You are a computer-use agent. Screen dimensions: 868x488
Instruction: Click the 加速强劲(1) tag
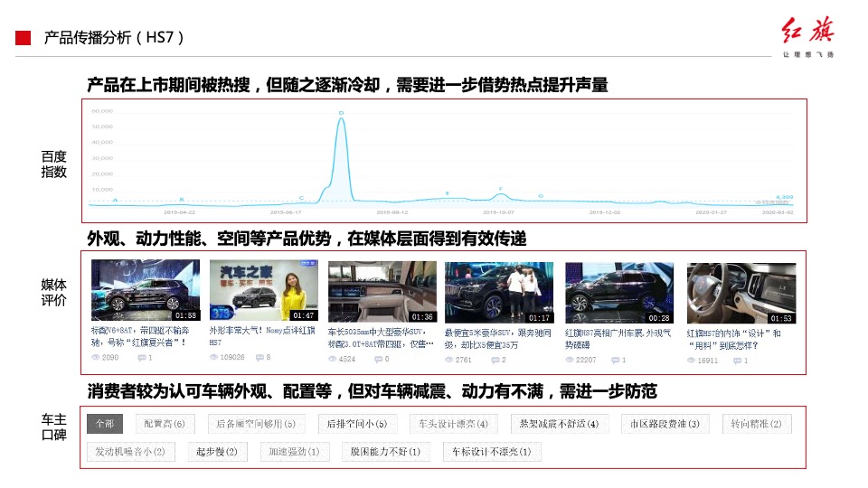click(x=294, y=452)
